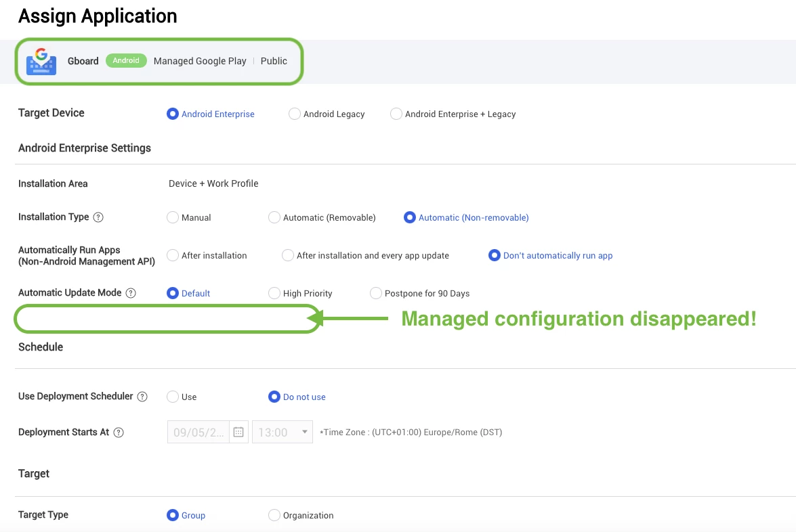The image size is (796, 532).
Task: Click the Deployment Starts At help icon
Action: click(x=119, y=433)
